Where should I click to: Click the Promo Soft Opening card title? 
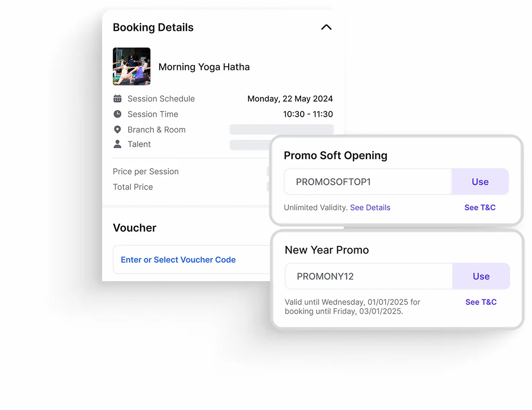(x=335, y=155)
